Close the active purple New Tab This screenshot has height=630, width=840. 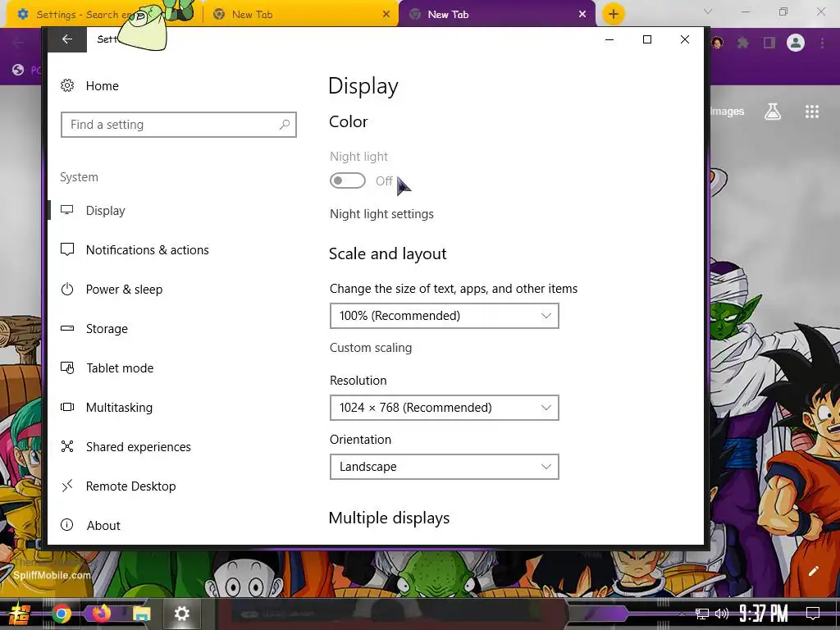click(582, 15)
